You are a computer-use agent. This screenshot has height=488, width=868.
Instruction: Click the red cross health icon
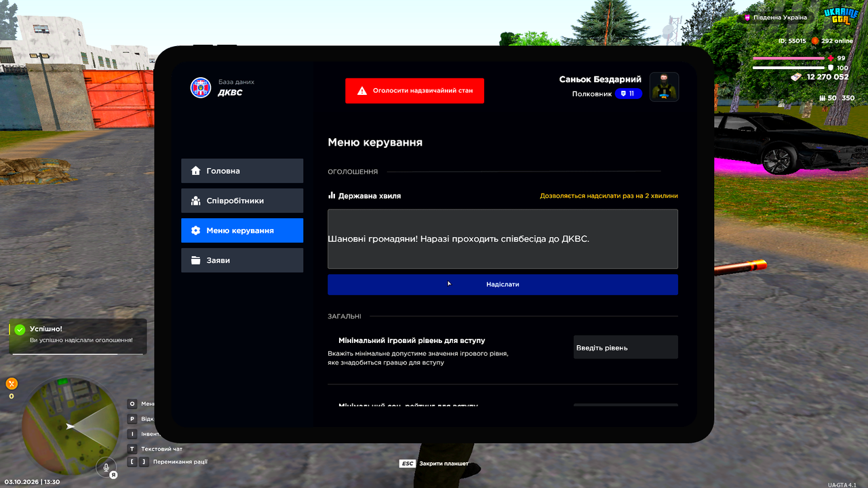[x=831, y=58]
